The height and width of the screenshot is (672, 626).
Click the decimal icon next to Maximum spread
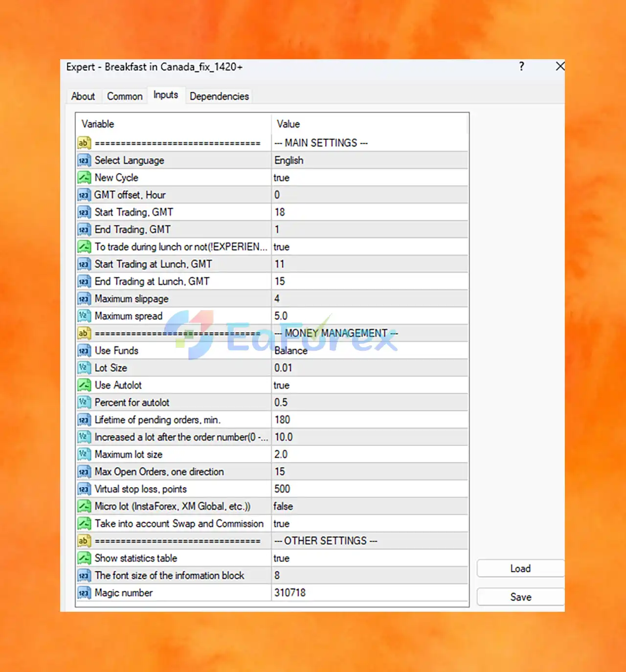click(84, 316)
